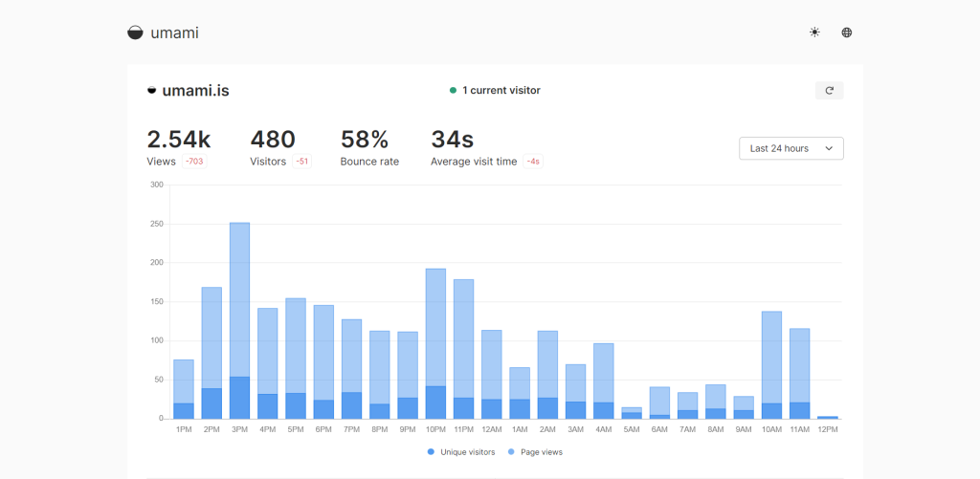Click the 2AM page views bar

point(547,364)
